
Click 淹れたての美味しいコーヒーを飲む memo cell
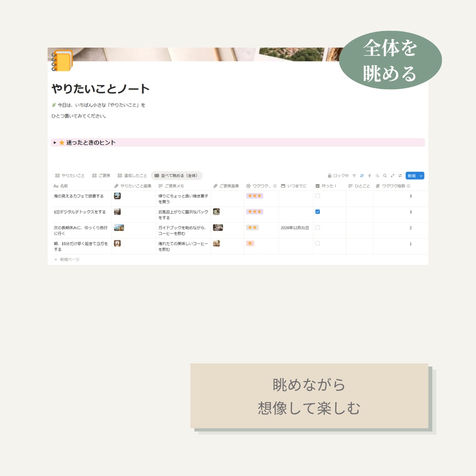(183, 246)
